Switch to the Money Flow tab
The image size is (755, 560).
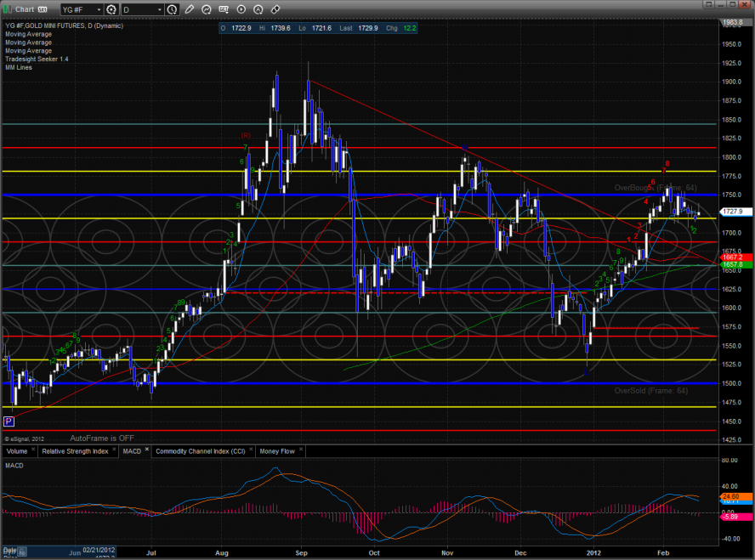277,451
